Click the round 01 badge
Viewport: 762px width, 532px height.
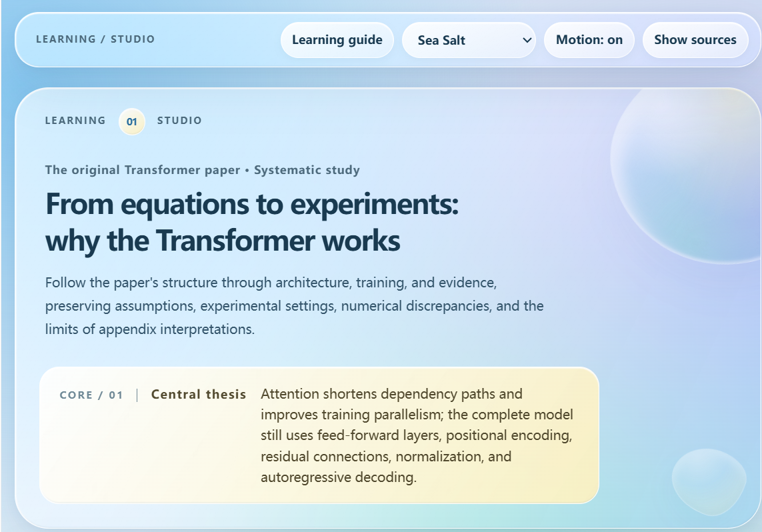click(132, 121)
